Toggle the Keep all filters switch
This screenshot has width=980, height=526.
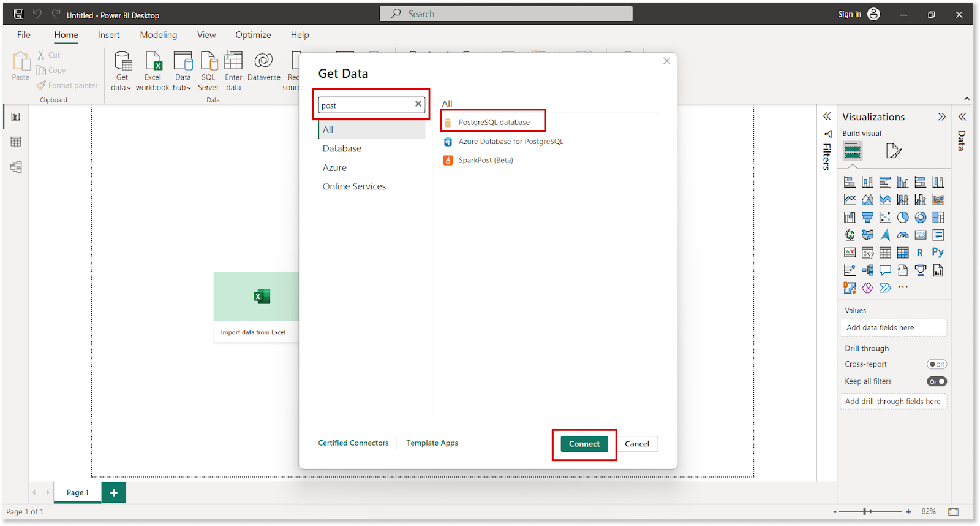coord(937,381)
